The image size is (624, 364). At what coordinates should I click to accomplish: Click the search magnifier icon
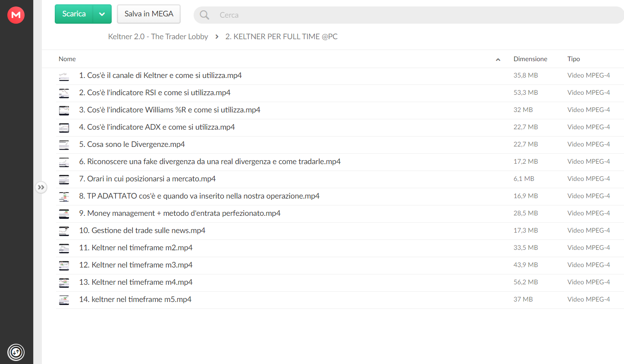pos(204,15)
